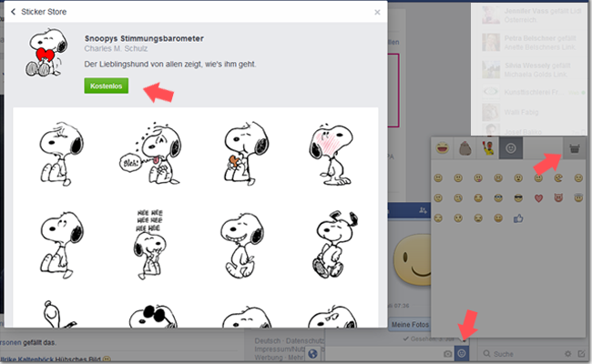Select the grinning Snoopy sticker
The width and height of the screenshot is (592, 364).
tap(242, 245)
